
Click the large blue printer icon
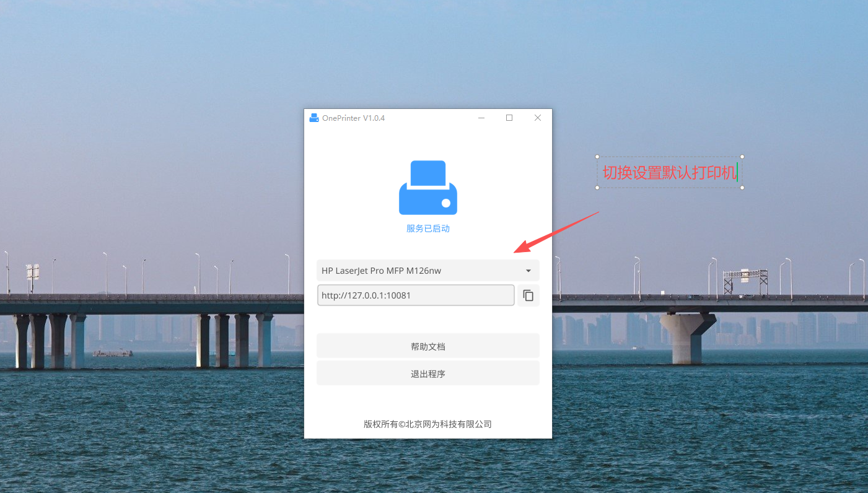pos(428,188)
